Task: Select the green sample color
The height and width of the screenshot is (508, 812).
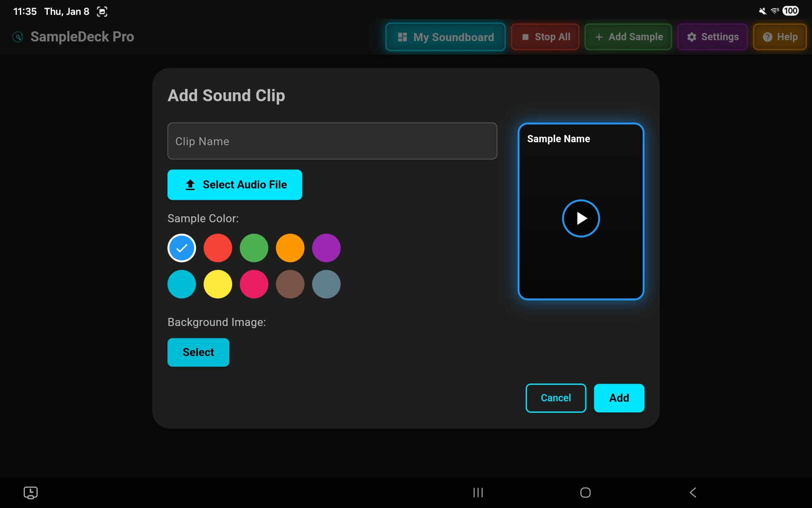Action: pos(254,248)
